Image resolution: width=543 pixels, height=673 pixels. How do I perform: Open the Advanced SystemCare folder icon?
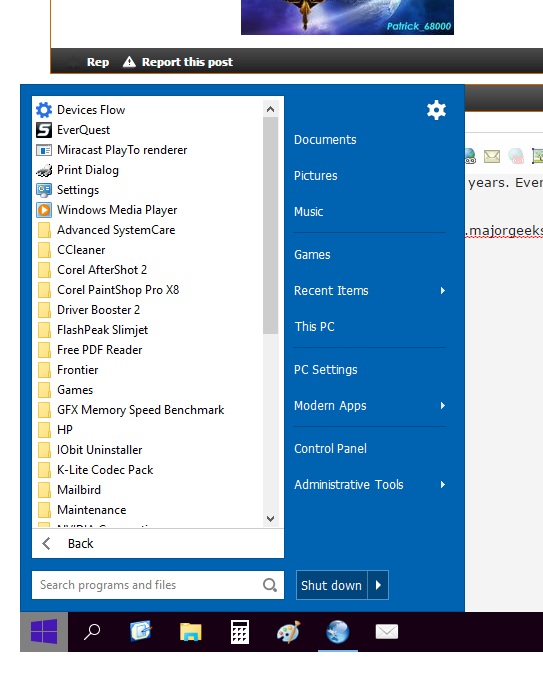tap(44, 230)
